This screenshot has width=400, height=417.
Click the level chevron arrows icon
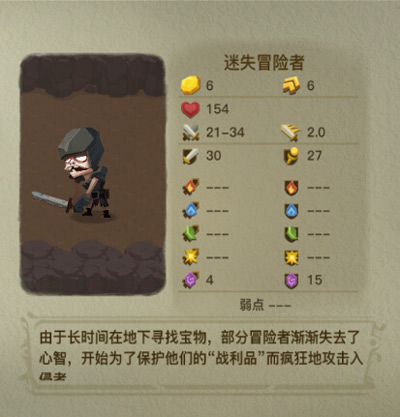click(x=291, y=86)
